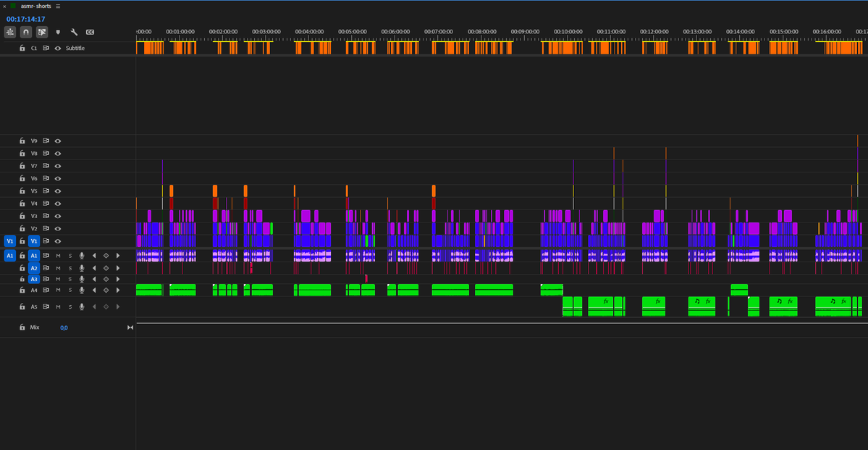Screen dimensions: 868x450
Task: Go to next keyframe on A4
Action: click(x=118, y=290)
